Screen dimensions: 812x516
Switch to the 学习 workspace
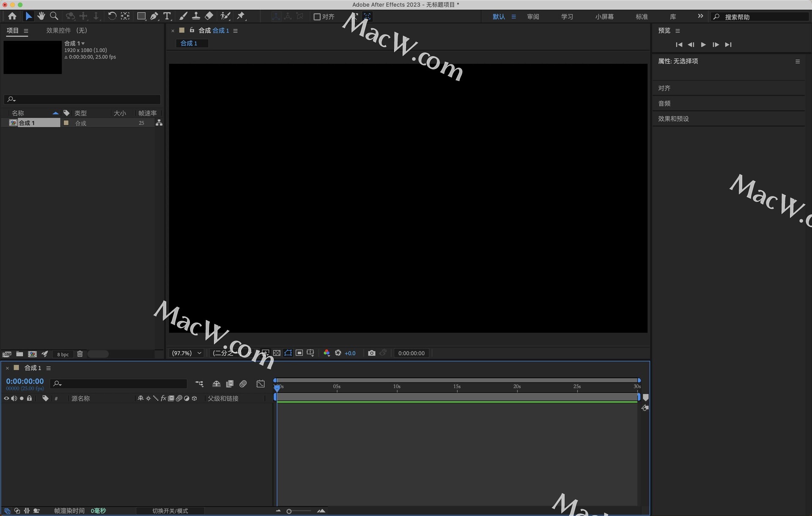[x=567, y=16]
